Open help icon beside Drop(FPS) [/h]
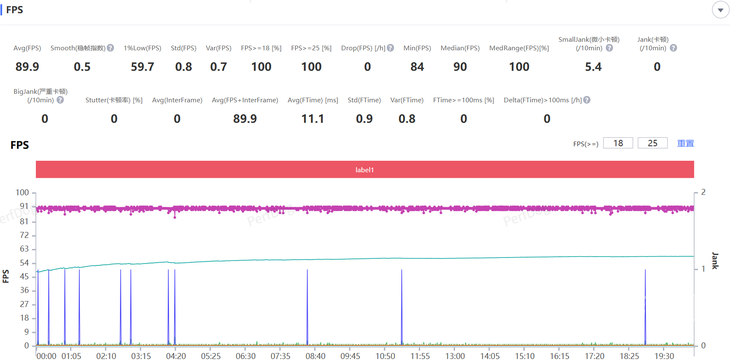The height and width of the screenshot is (362, 730). tap(391, 48)
